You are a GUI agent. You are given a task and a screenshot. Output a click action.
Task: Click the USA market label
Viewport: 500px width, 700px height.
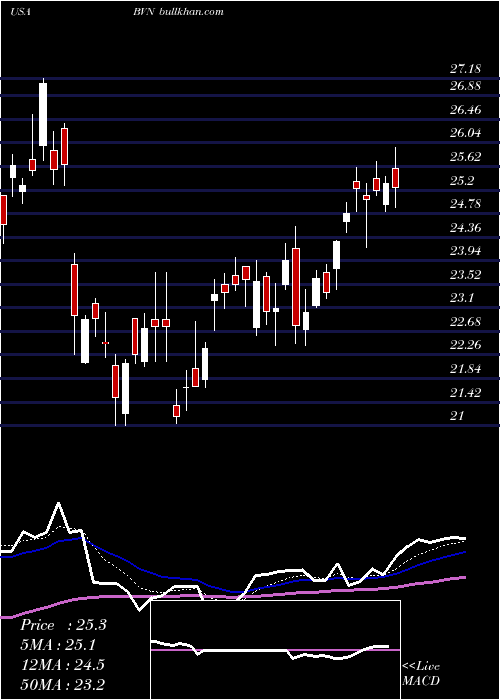pyautogui.click(x=20, y=12)
